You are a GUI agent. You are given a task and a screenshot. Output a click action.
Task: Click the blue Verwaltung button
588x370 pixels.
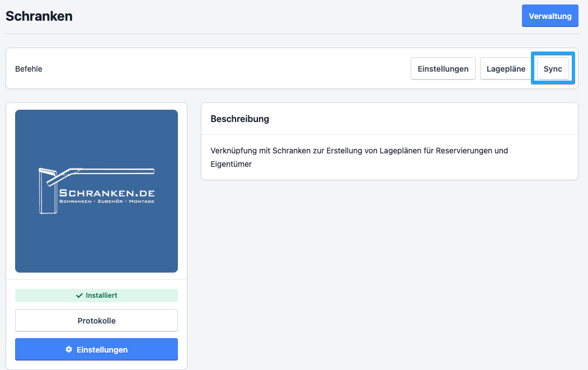(x=549, y=16)
